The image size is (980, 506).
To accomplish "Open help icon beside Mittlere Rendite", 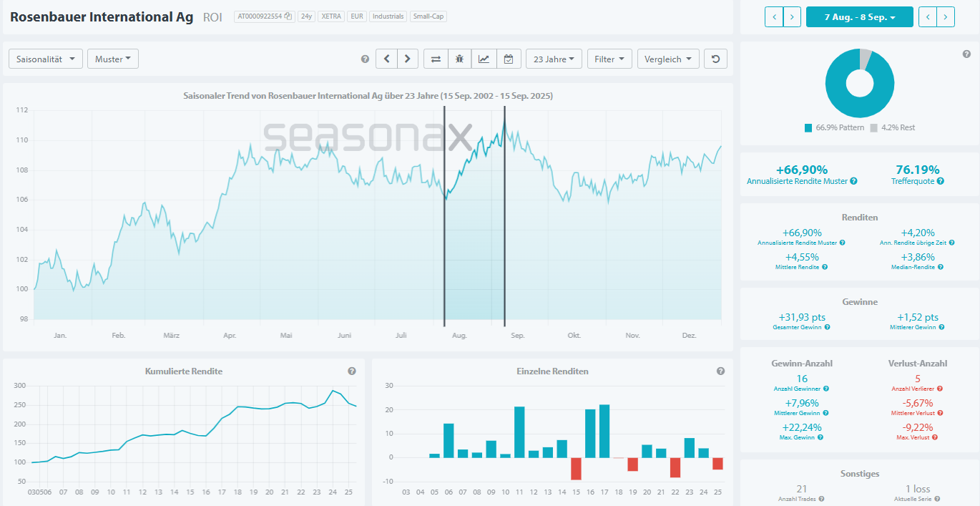I will (825, 267).
